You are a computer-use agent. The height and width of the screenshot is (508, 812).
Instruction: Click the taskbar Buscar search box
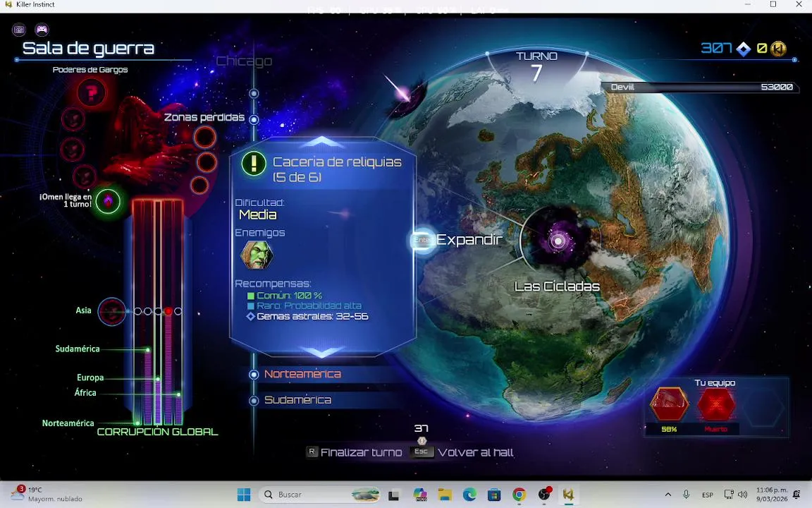(319, 495)
